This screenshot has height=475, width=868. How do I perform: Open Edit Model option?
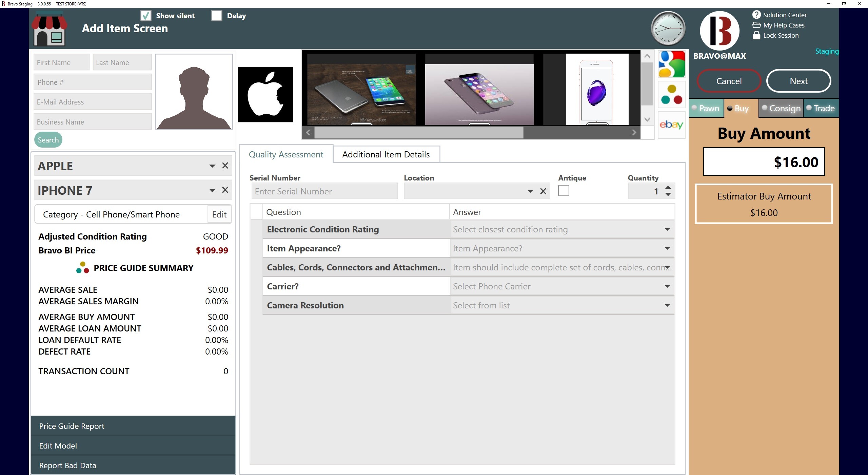[133, 446]
